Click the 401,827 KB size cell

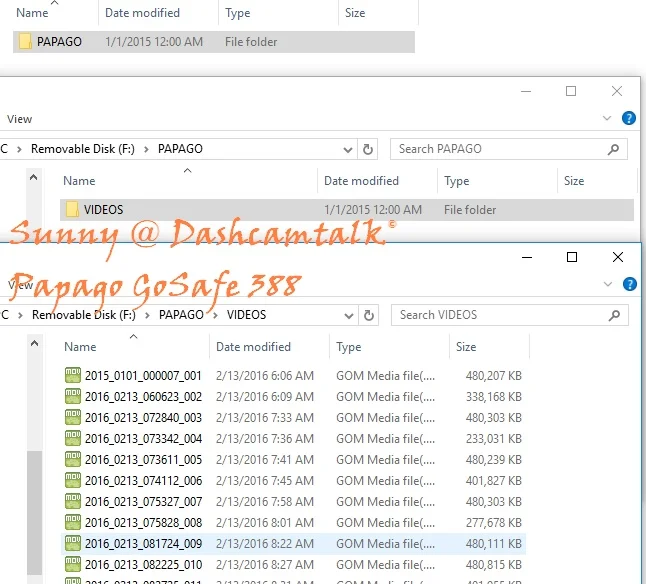[494, 481]
